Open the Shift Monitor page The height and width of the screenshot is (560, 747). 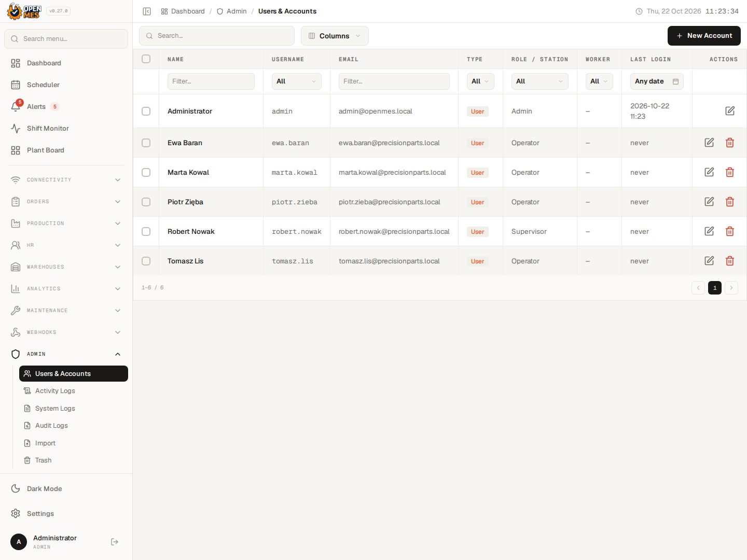66,128
